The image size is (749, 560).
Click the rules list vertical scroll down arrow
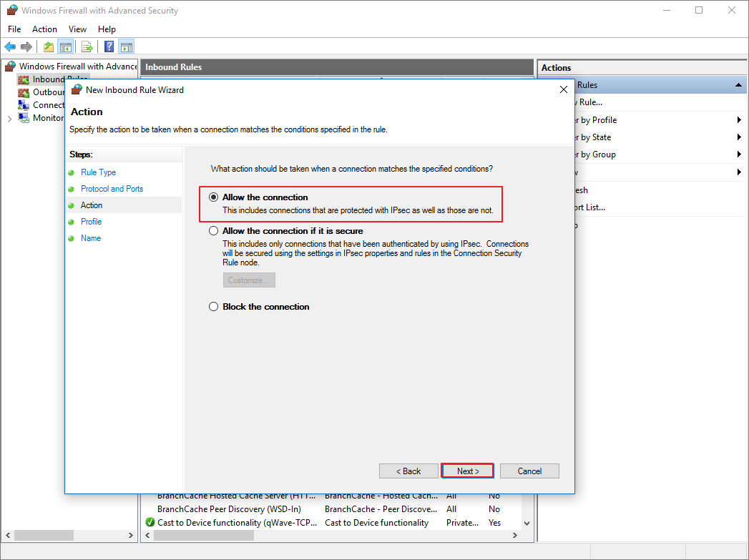pyautogui.click(x=527, y=523)
